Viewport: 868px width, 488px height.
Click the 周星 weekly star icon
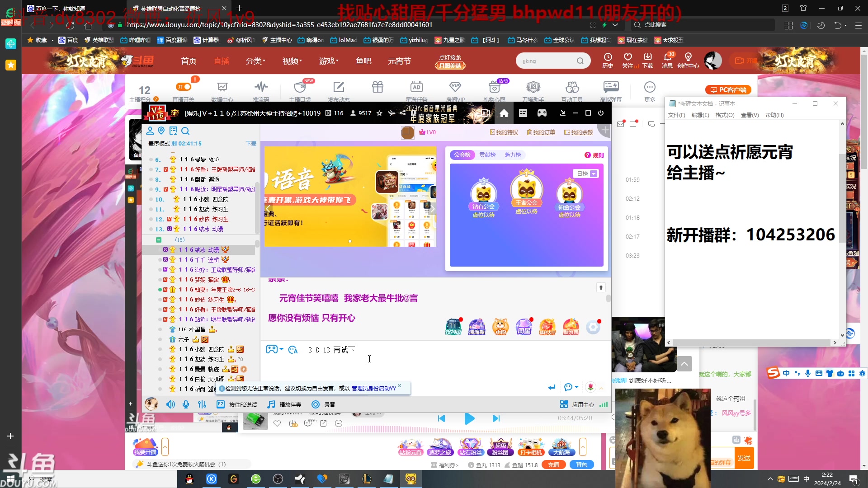[524, 326]
